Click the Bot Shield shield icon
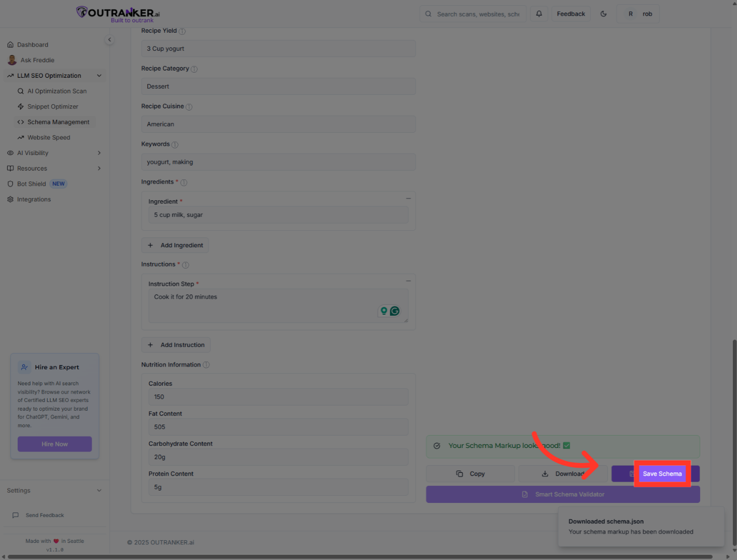This screenshot has width=737, height=560. pyautogui.click(x=10, y=184)
